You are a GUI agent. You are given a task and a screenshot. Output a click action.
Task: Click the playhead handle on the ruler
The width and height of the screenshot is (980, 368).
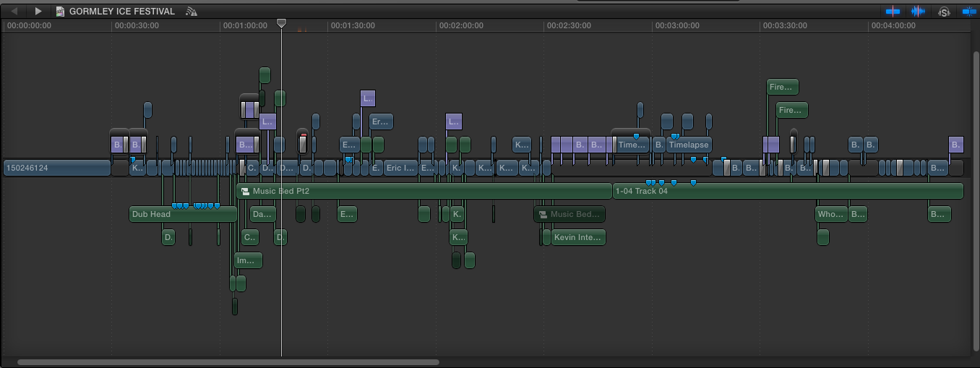pos(282,24)
